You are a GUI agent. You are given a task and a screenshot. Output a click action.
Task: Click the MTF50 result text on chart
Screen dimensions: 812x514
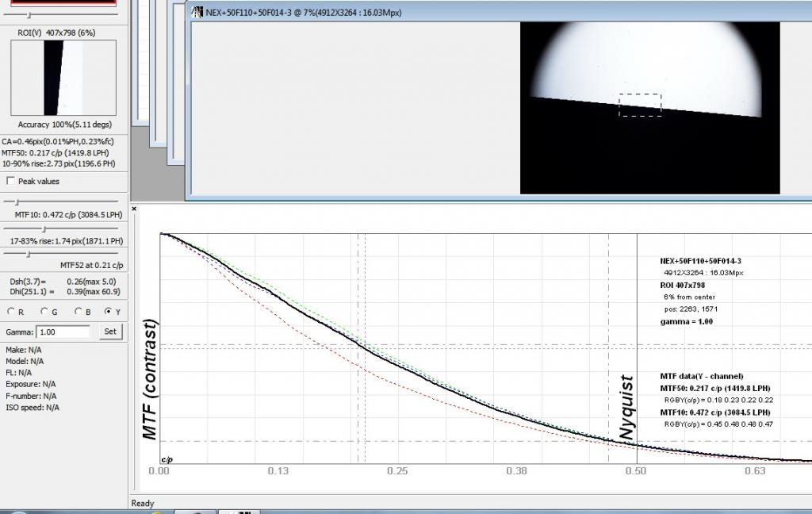tap(714, 389)
